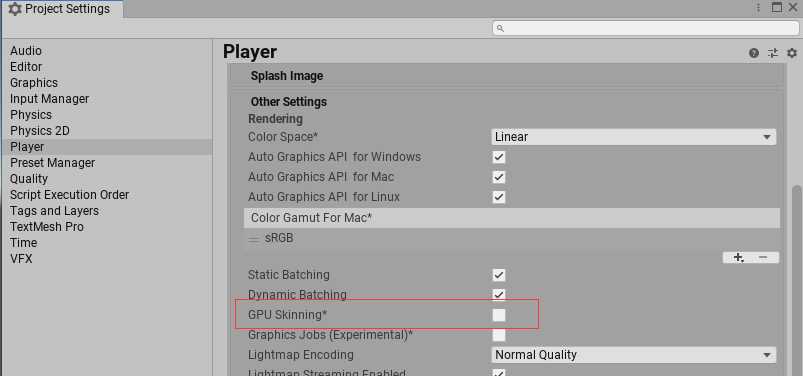This screenshot has height=376, width=803.
Task: Toggle Auto Graphics API for Linux
Action: point(499,197)
